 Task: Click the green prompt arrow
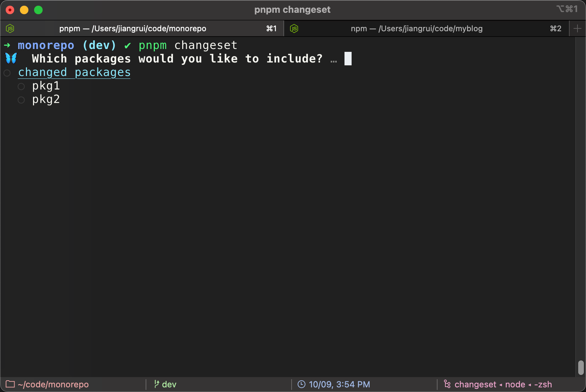[x=7, y=45]
